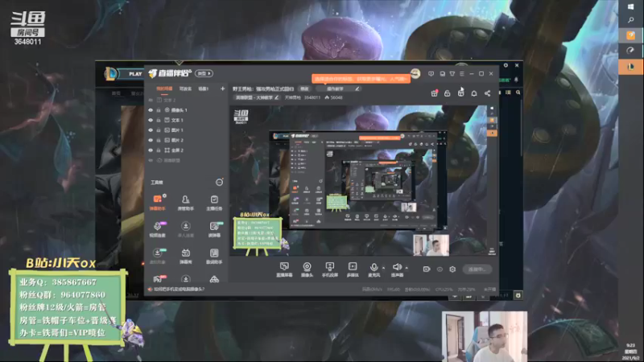The width and height of the screenshot is (644, 362).
Task: Toggle visibility of 图片 1 source
Action: click(151, 130)
